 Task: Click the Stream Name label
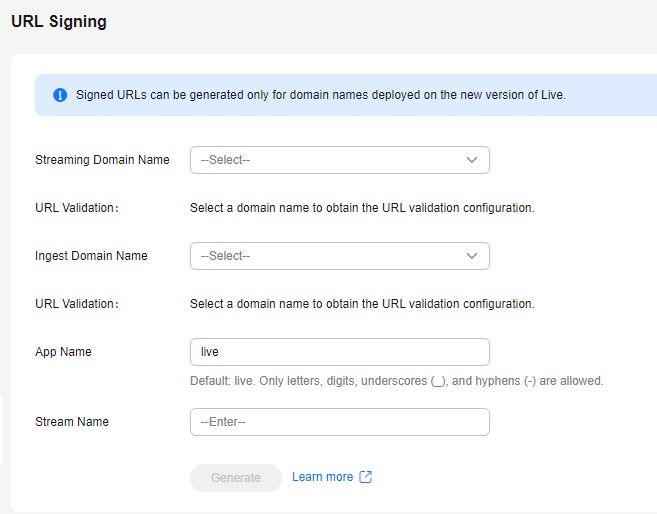tap(72, 422)
